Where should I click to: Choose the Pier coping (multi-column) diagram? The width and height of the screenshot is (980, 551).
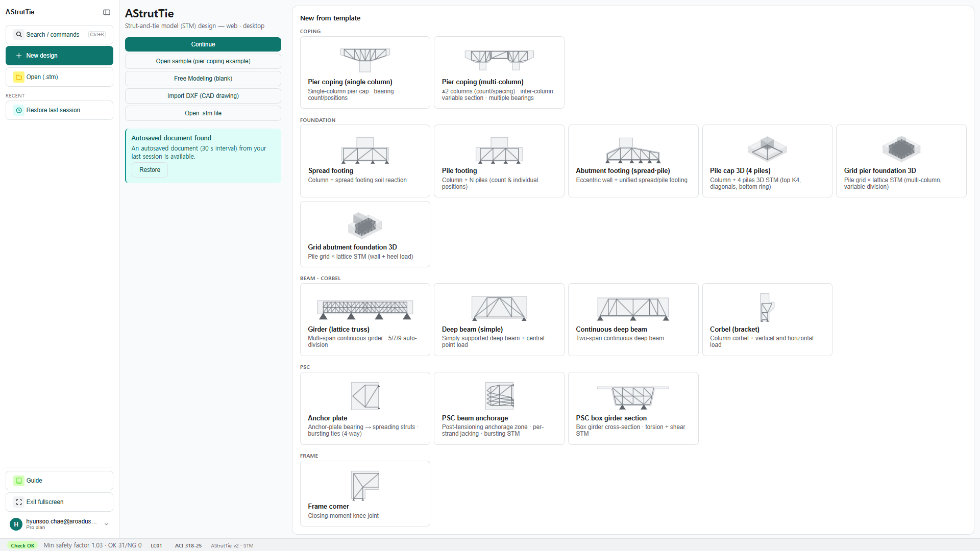click(x=499, y=60)
